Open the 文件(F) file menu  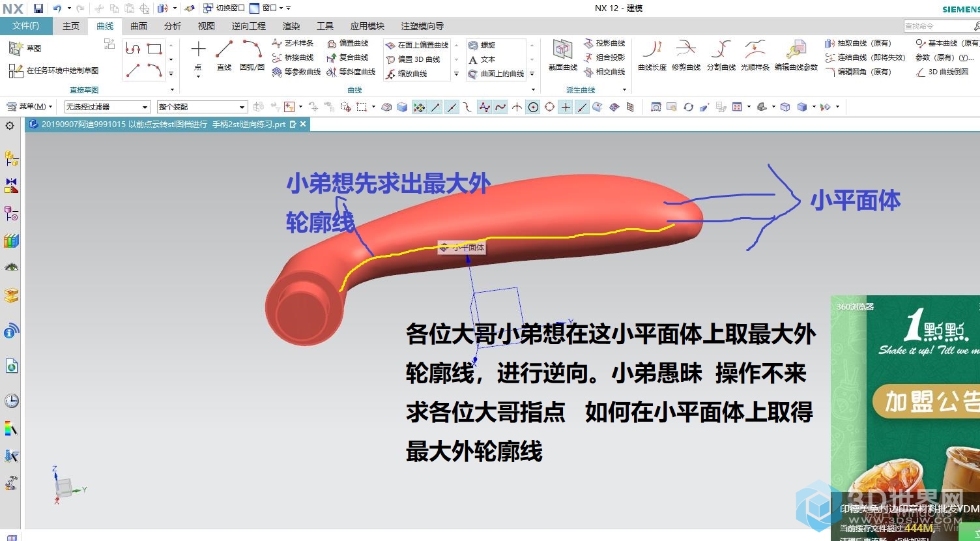(x=26, y=26)
